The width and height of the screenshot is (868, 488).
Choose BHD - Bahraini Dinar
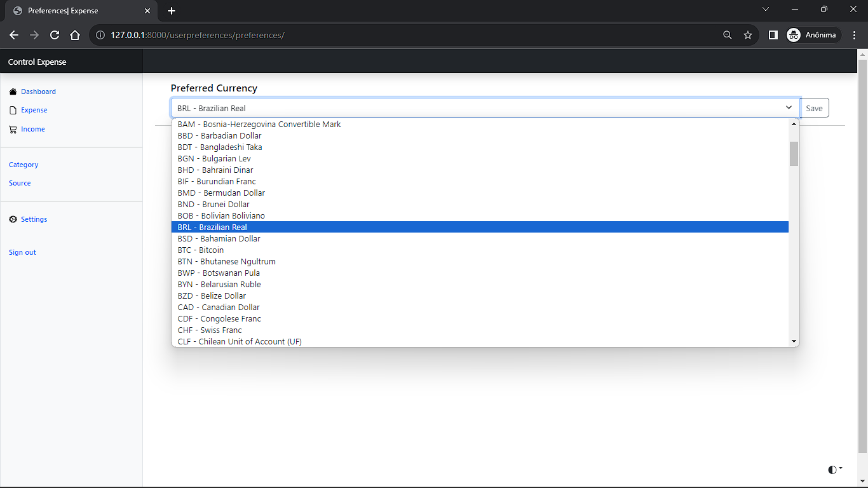tap(480, 170)
